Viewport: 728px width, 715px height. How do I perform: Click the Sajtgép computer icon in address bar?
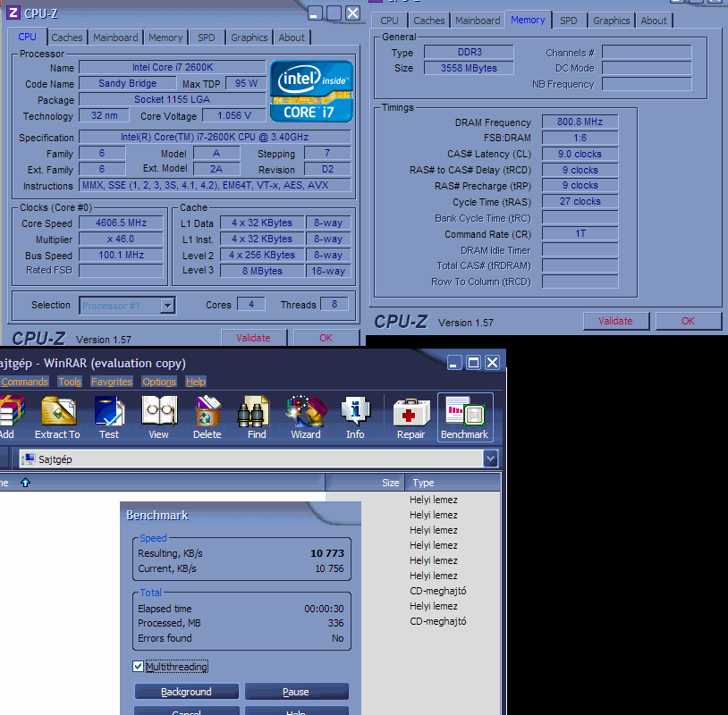click(29, 458)
